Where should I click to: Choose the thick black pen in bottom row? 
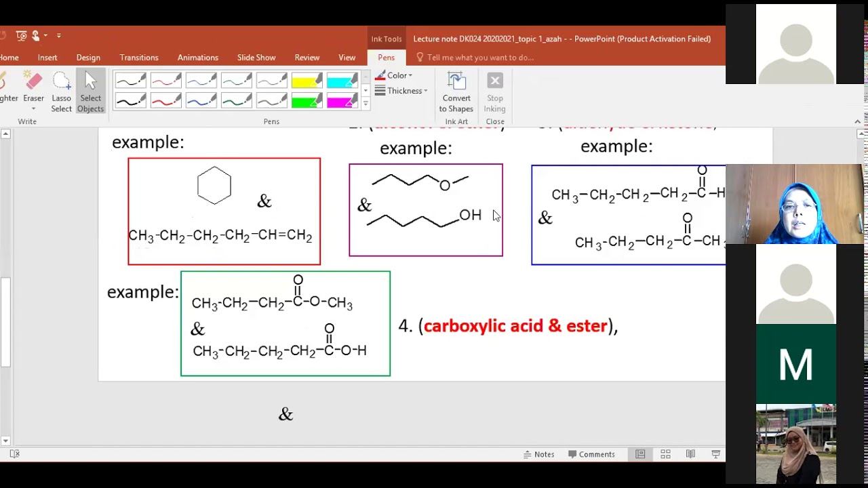(131, 100)
